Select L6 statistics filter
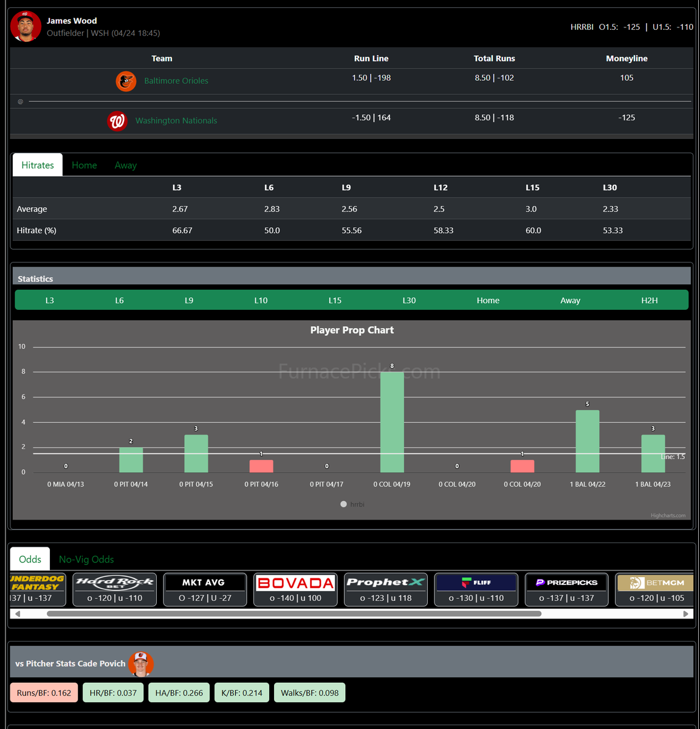The image size is (700, 729). tap(119, 300)
